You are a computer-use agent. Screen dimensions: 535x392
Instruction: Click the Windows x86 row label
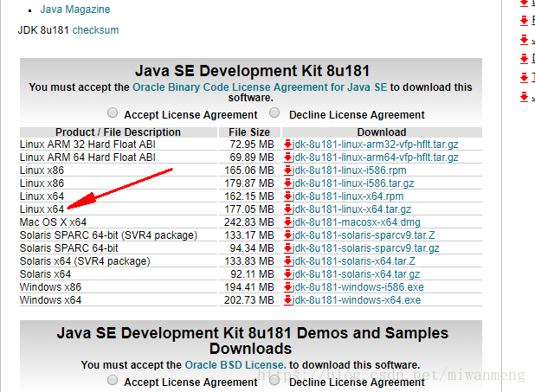click(x=50, y=287)
